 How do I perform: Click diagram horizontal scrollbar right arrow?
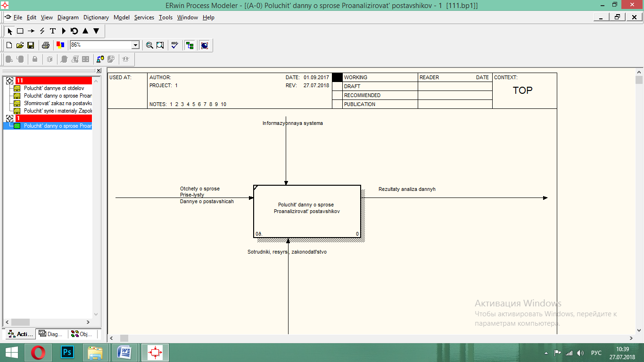point(631,338)
